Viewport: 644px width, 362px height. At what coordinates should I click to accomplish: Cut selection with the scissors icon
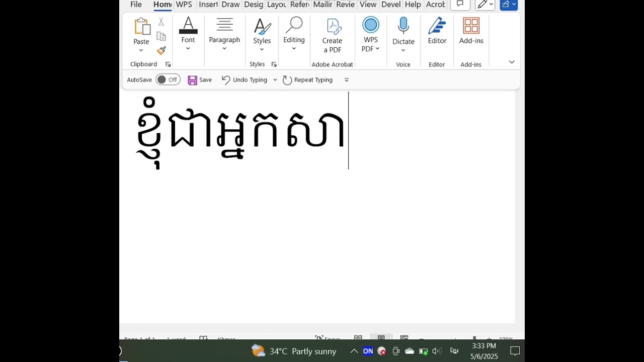161,22
